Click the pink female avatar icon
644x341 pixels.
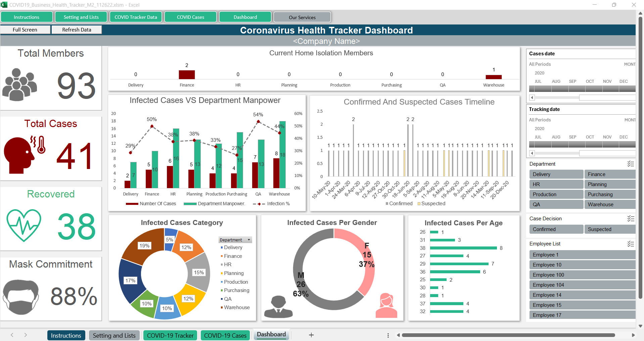pos(386,305)
